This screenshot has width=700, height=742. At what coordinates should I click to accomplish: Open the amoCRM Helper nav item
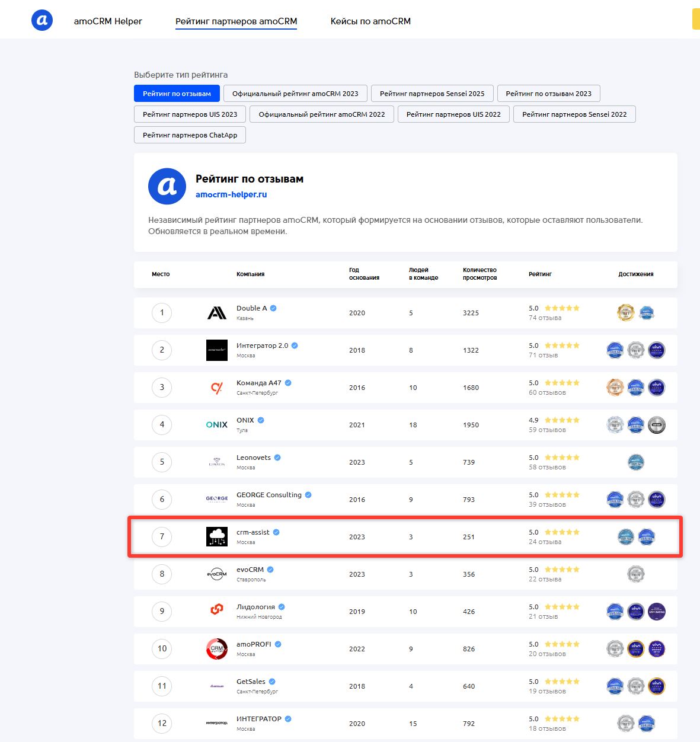click(108, 21)
